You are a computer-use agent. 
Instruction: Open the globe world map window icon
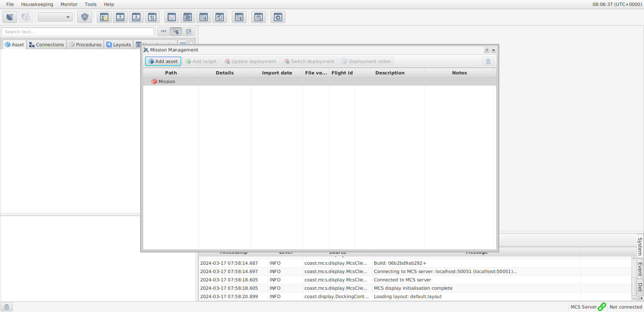(x=220, y=17)
